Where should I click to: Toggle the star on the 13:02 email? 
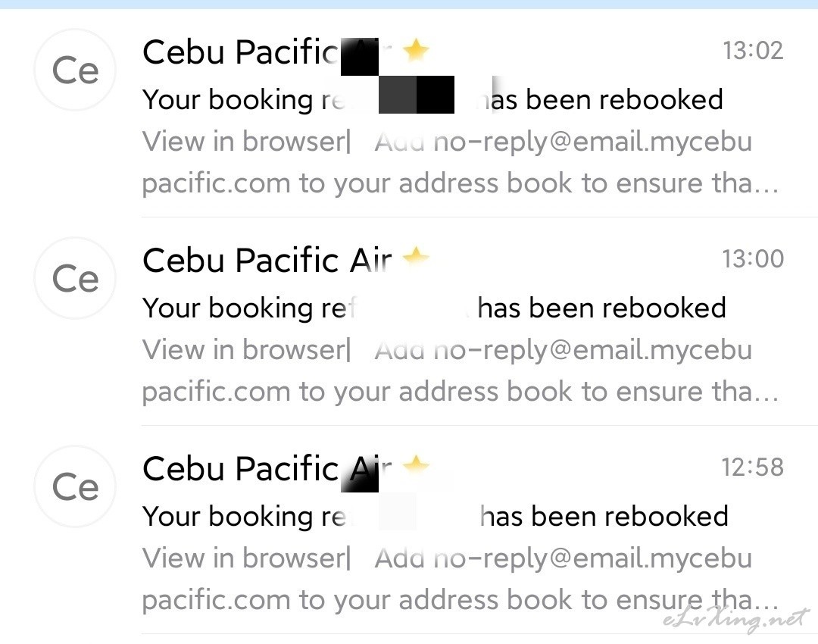point(416,50)
